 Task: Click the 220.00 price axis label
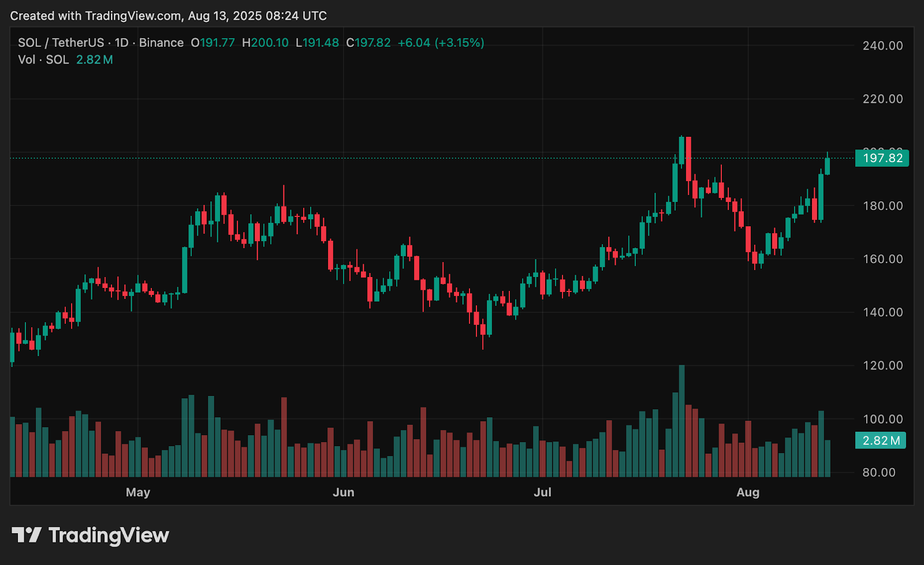882,99
